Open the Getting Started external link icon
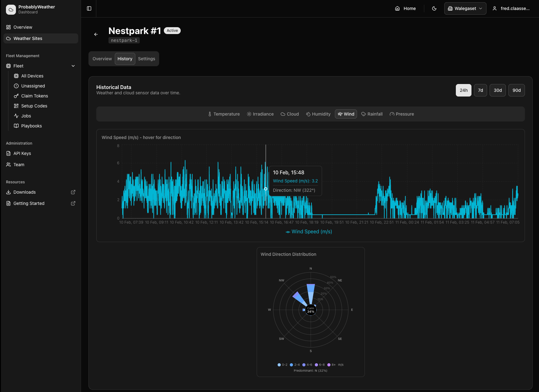Viewport: 539px width, 392px height. [x=73, y=203]
